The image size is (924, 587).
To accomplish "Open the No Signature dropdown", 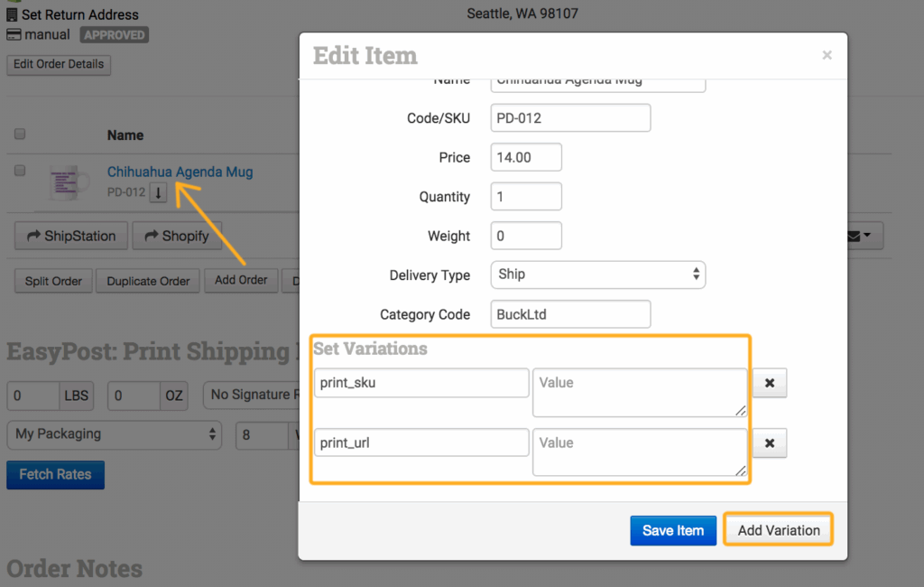I will [250, 394].
